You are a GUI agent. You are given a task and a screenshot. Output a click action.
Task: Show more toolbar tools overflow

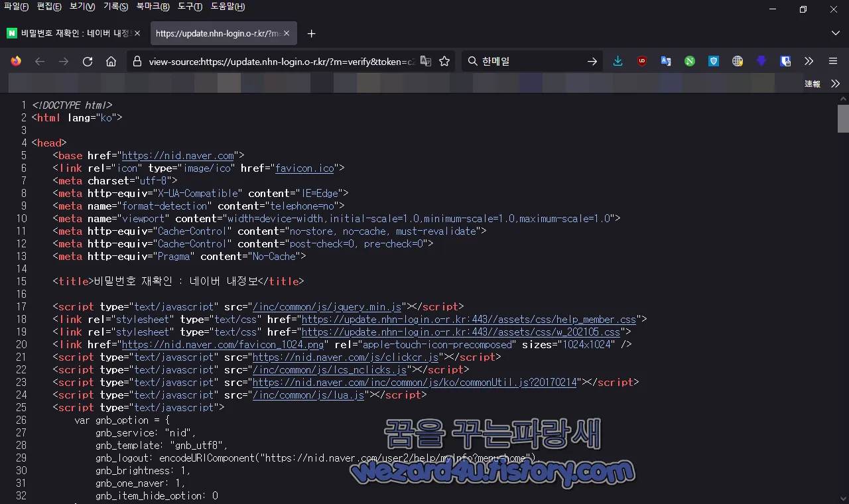click(x=809, y=61)
